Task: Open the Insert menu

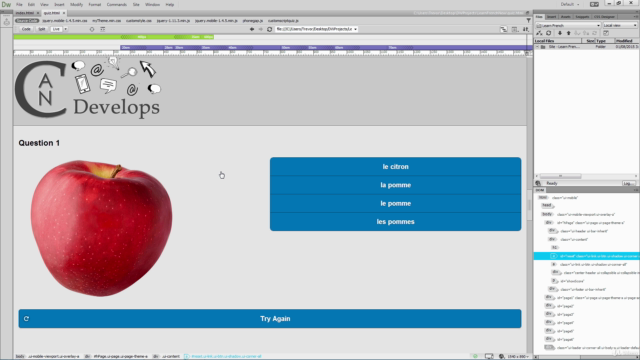Action: click(59, 4)
